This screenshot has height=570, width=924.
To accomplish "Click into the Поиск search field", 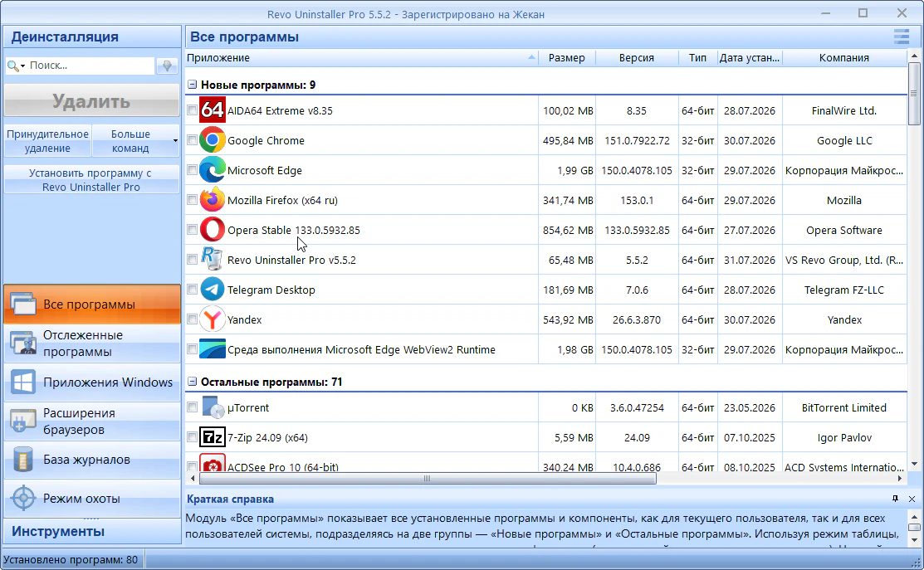I will [x=90, y=66].
